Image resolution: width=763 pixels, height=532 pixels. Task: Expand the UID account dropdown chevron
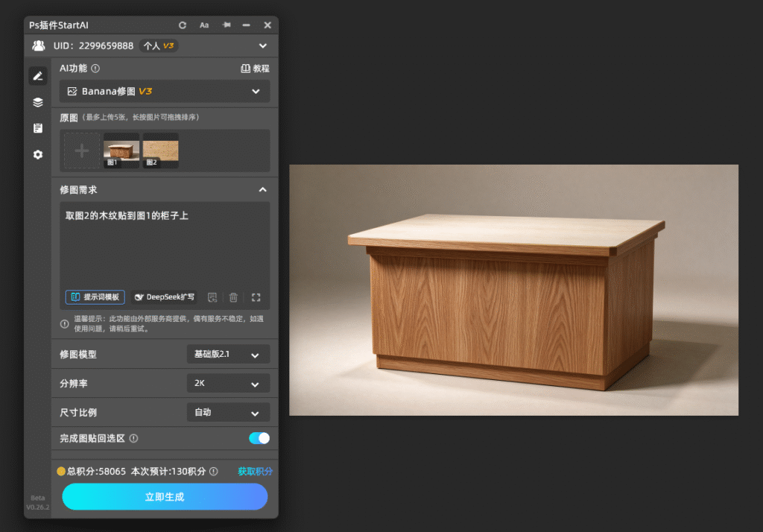point(263,45)
